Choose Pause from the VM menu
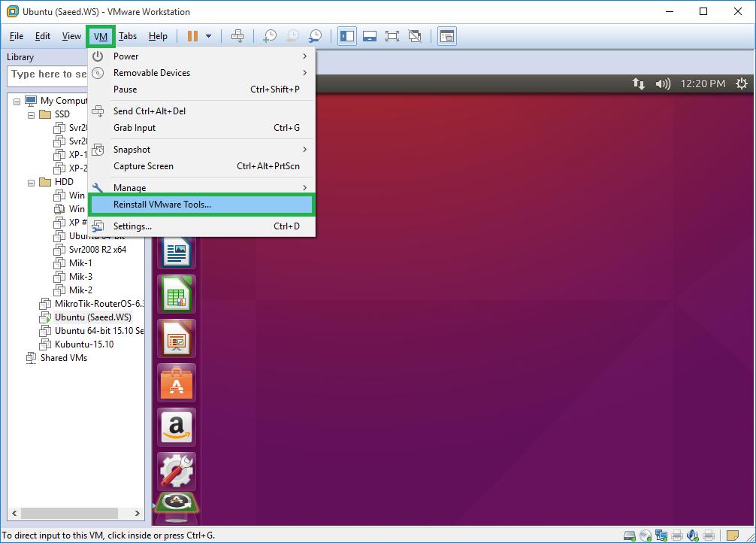This screenshot has height=543, width=756. [x=201, y=89]
